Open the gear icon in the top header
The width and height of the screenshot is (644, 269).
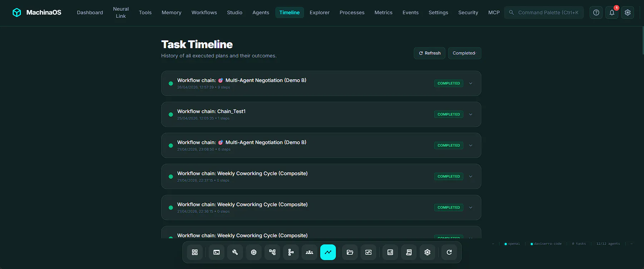(x=628, y=12)
